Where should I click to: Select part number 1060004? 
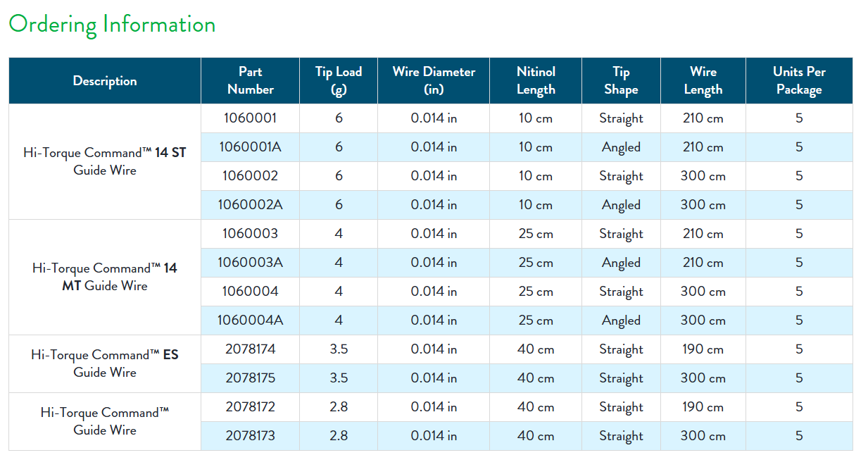(x=251, y=292)
